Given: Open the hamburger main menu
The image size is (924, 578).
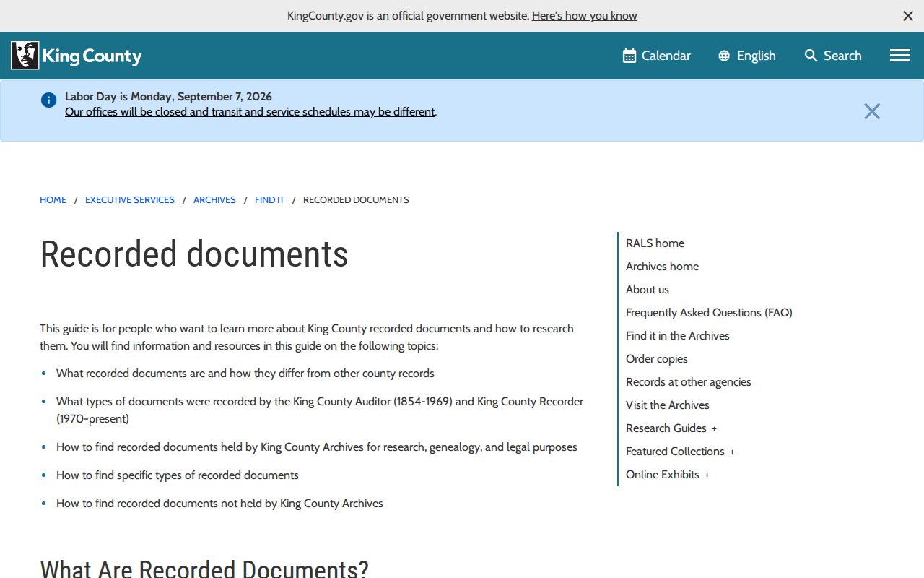Looking at the screenshot, I should click(x=899, y=56).
